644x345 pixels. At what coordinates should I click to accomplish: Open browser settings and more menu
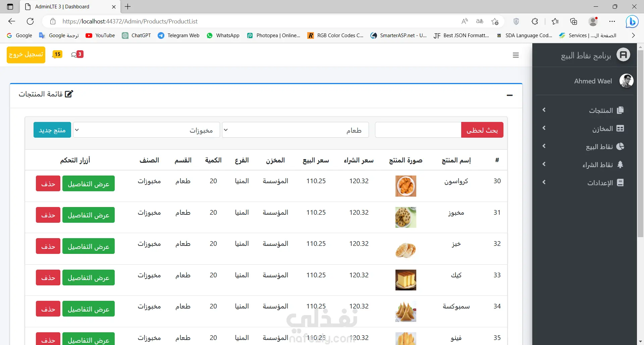pyautogui.click(x=612, y=21)
